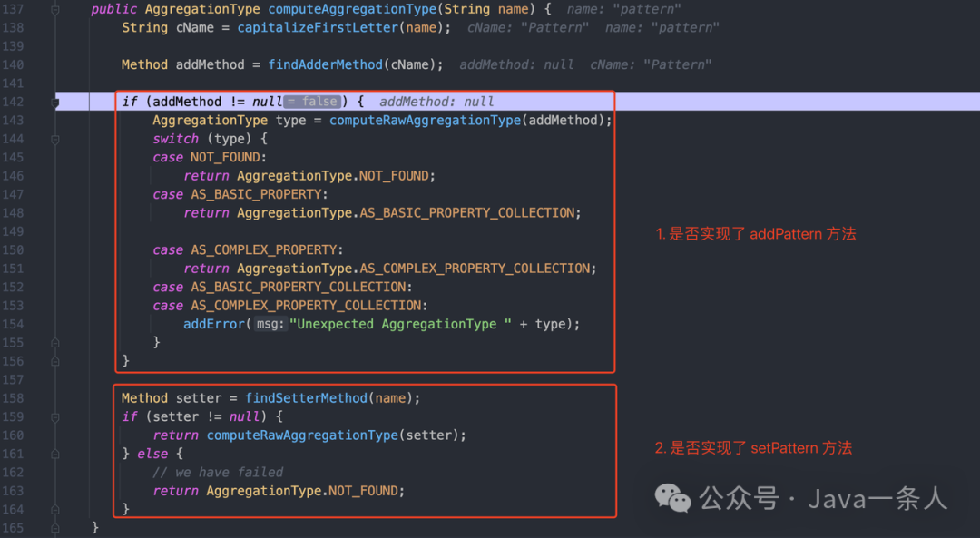Click the addError call on line 154
Viewport: 980px width, 538px height.
coord(214,324)
